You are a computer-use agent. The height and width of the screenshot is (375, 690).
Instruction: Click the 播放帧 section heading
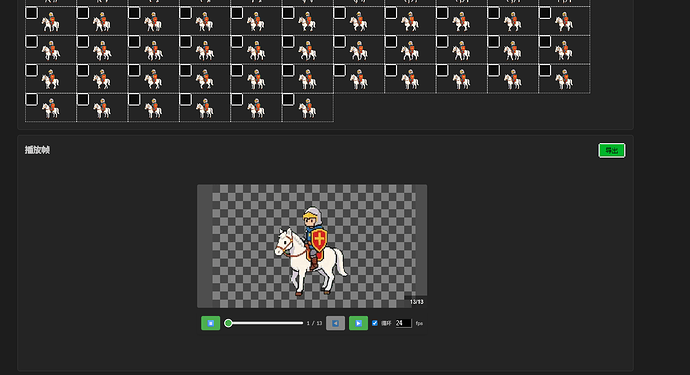pyautogui.click(x=37, y=150)
